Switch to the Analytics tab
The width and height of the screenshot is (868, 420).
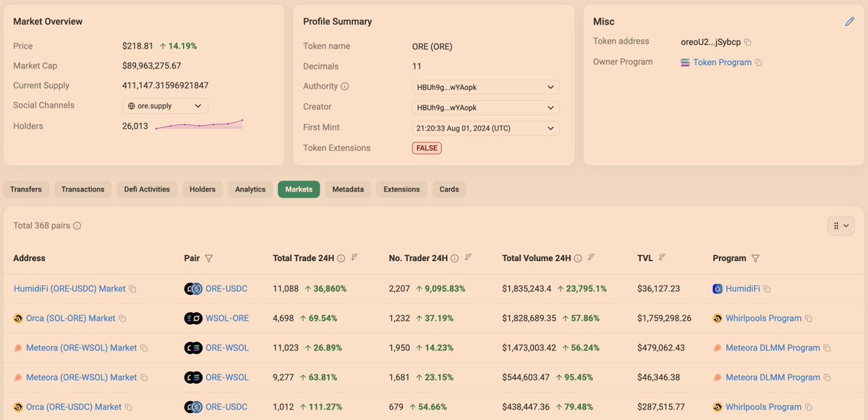click(250, 189)
